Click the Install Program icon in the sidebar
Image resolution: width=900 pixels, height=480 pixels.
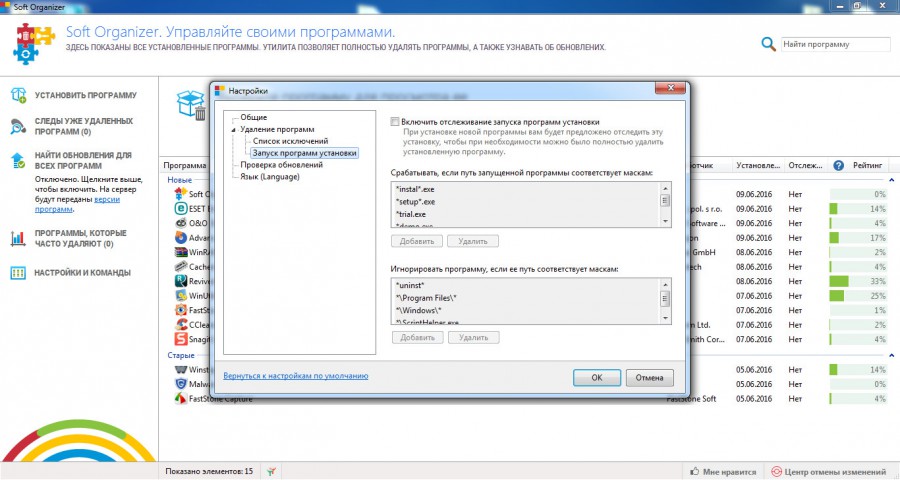tap(18, 95)
